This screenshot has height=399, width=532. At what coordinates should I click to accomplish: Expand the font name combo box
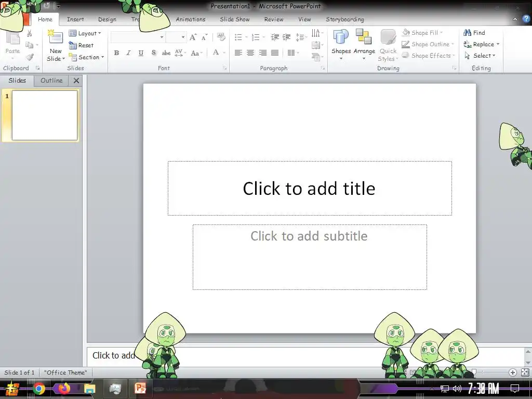[x=162, y=37]
